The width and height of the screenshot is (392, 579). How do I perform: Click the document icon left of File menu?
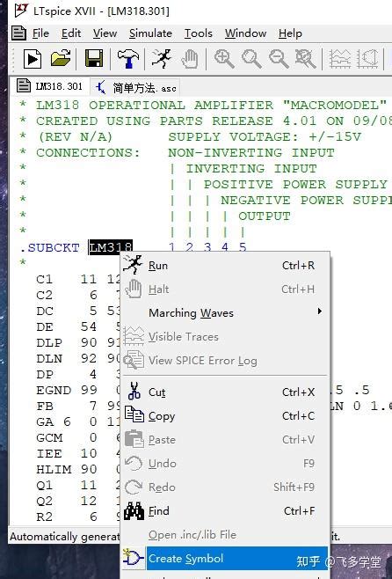pyautogui.click(x=18, y=33)
